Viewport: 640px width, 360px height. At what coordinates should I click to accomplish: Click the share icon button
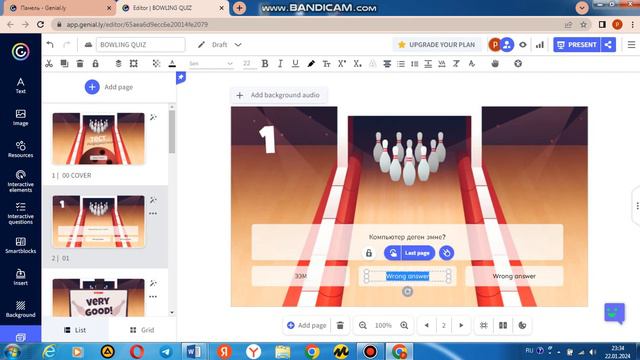[x=608, y=44]
